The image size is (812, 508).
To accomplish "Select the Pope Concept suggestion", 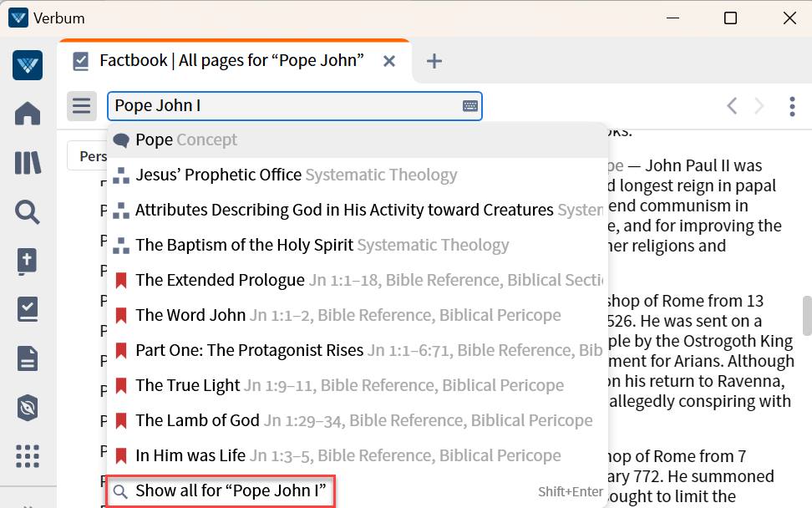I will [358, 140].
